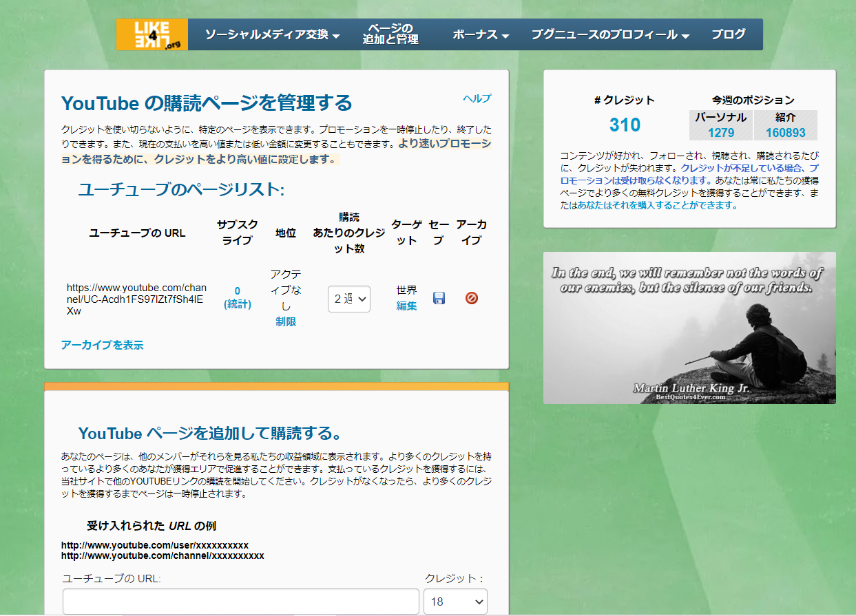Click the ユーチューブのページリスト heading
Viewport: 856px width, 616px height.
click(181, 190)
